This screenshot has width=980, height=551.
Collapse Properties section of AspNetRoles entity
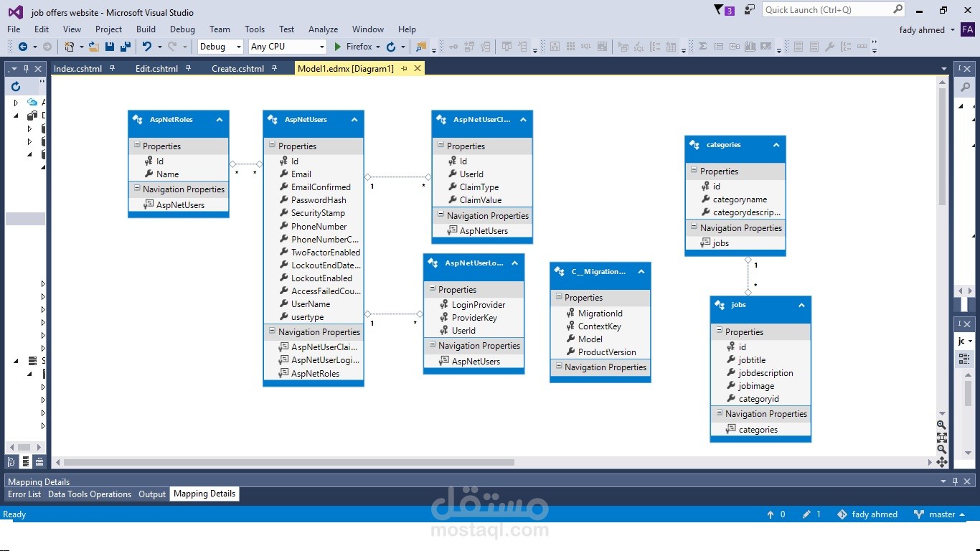point(137,146)
